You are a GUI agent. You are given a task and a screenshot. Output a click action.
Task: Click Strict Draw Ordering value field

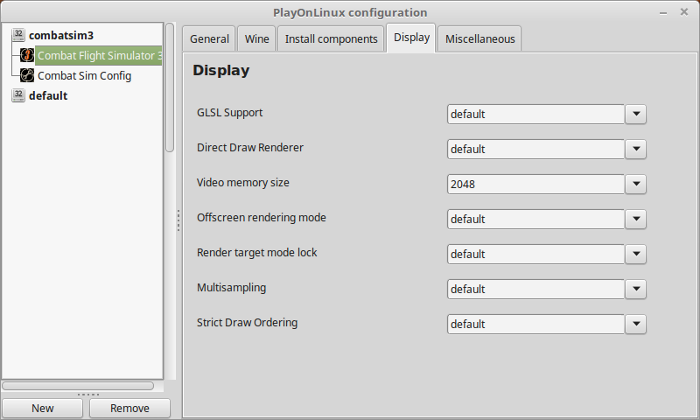point(536,324)
